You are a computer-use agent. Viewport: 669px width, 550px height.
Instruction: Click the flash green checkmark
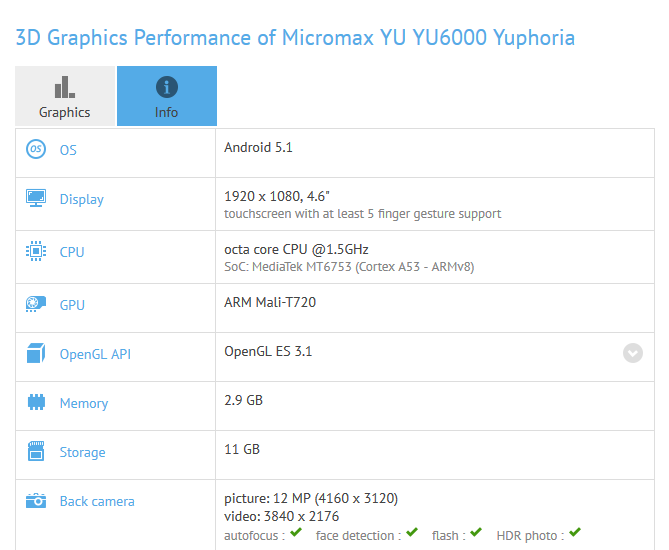(475, 533)
